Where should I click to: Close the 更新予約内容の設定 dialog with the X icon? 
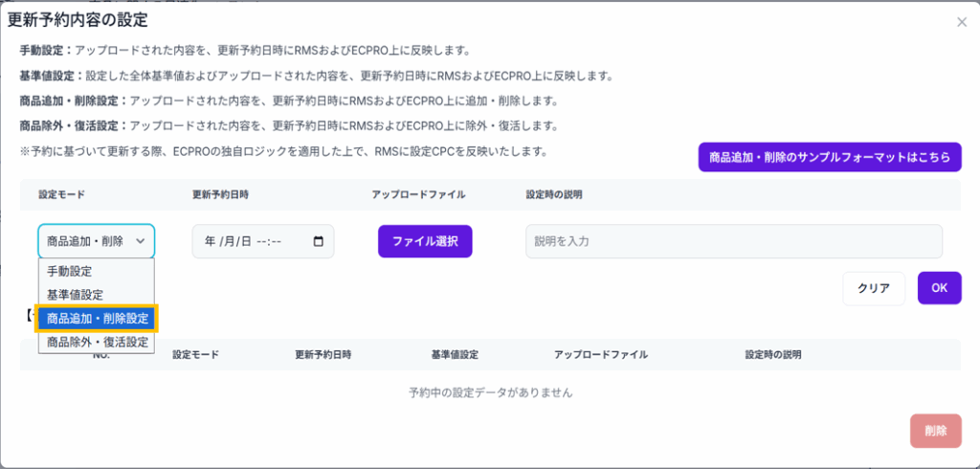pyautogui.click(x=962, y=22)
